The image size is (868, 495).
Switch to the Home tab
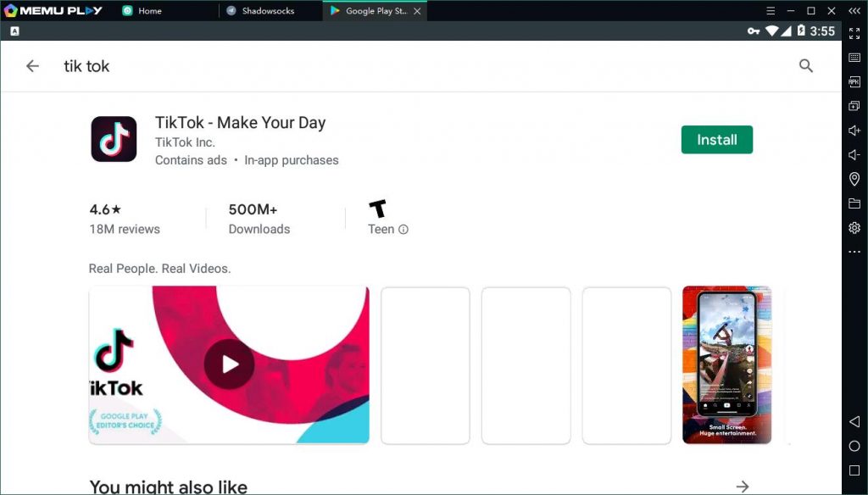(x=151, y=11)
